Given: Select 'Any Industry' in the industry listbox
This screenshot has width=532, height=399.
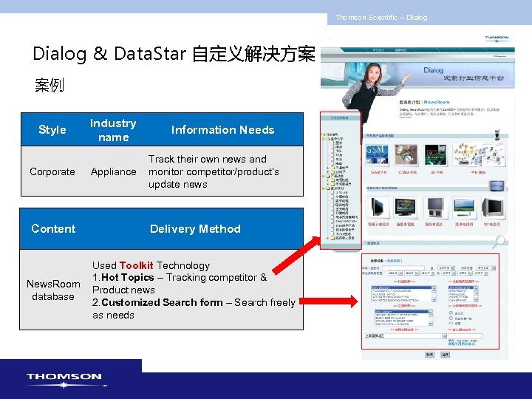Looking at the screenshot, I should point(402,287).
